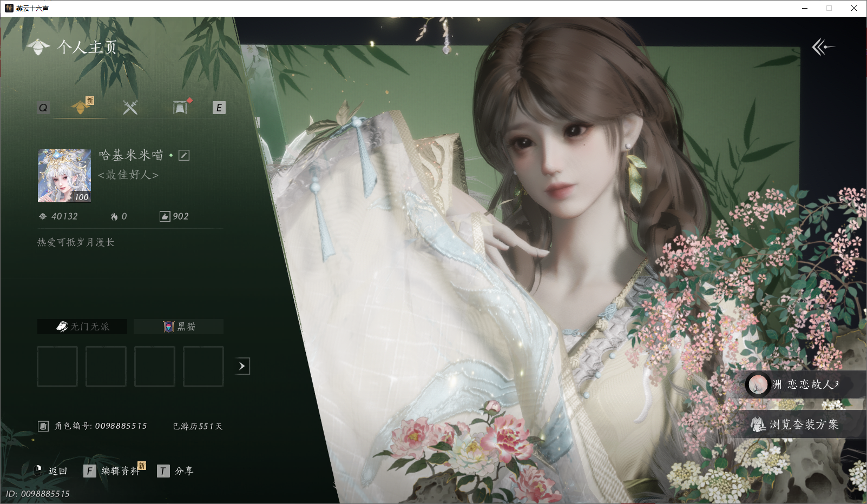This screenshot has width=867, height=504.
Task: Expand the badge slots with arrow button
Action: click(x=242, y=366)
